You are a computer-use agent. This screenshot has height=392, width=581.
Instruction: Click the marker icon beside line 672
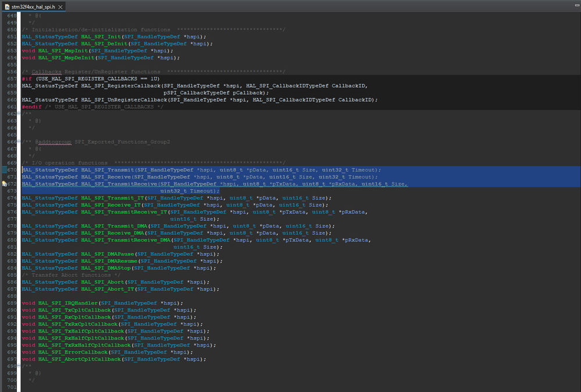[3, 184]
